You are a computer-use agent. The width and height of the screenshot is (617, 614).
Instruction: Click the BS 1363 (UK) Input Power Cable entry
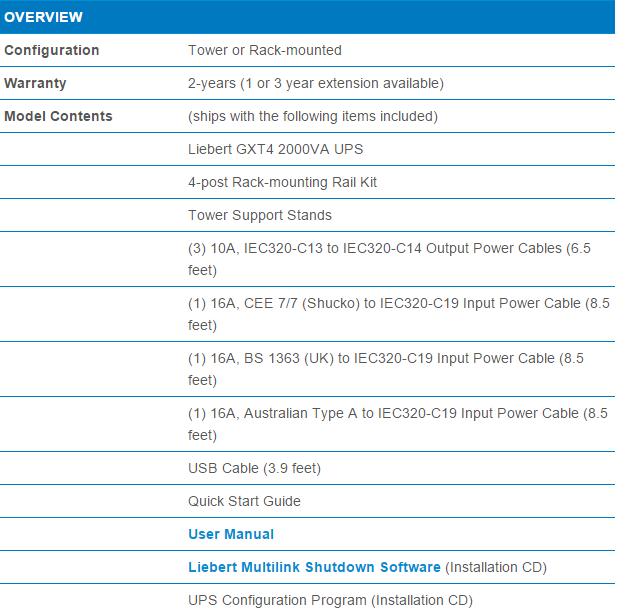coord(386,369)
